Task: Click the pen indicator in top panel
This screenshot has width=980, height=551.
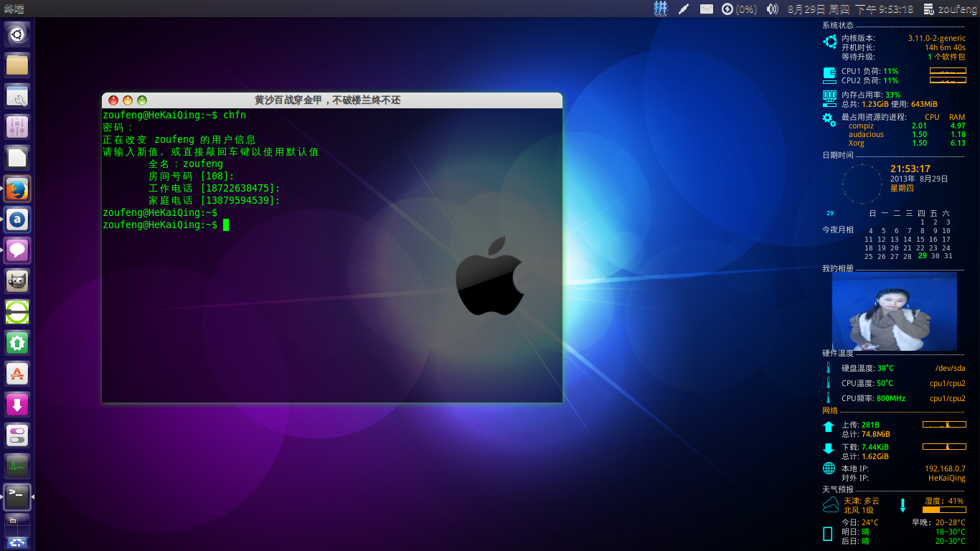Action: pos(684,9)
